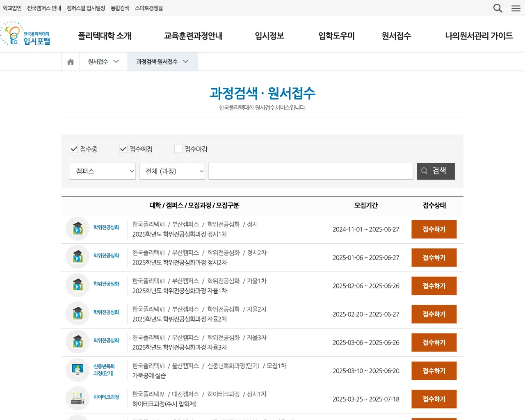Click 모집기간 column header
This screenshot has height=420, width=525.
pos(366,205)
